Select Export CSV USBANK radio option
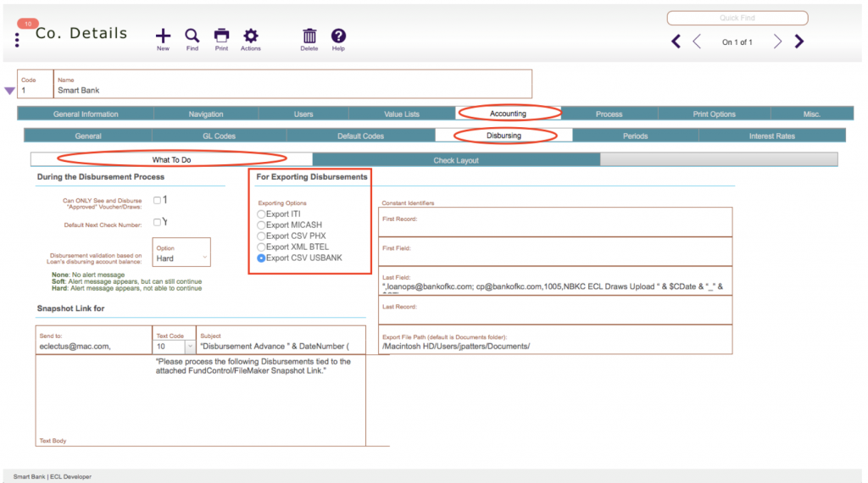This screenshot has height=483, width=868. pyautogui.click(x=261, y=258)
